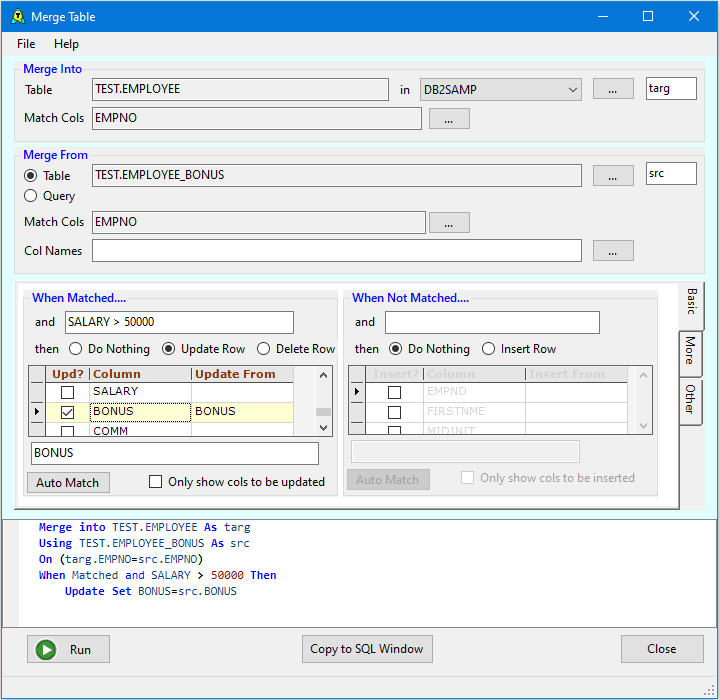
Task: Click the Merge From Match Cols field
Action: pyautogui.click(x=259, y=222)
